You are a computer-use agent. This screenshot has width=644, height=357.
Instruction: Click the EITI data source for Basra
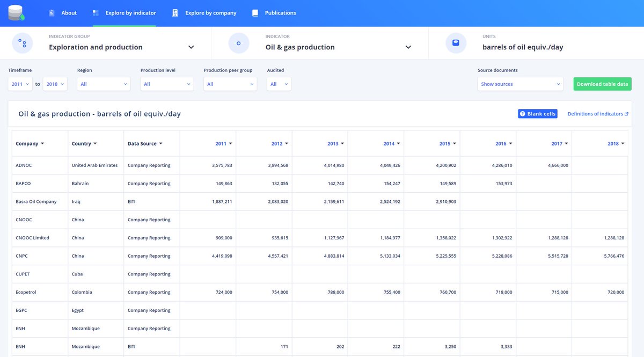tap(152, 202)
